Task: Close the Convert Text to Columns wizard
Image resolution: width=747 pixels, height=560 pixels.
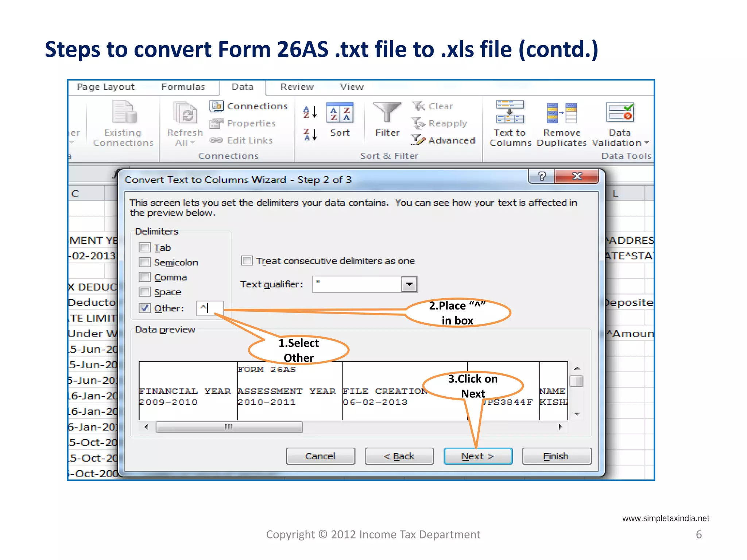Action: (x=577, y=177)
